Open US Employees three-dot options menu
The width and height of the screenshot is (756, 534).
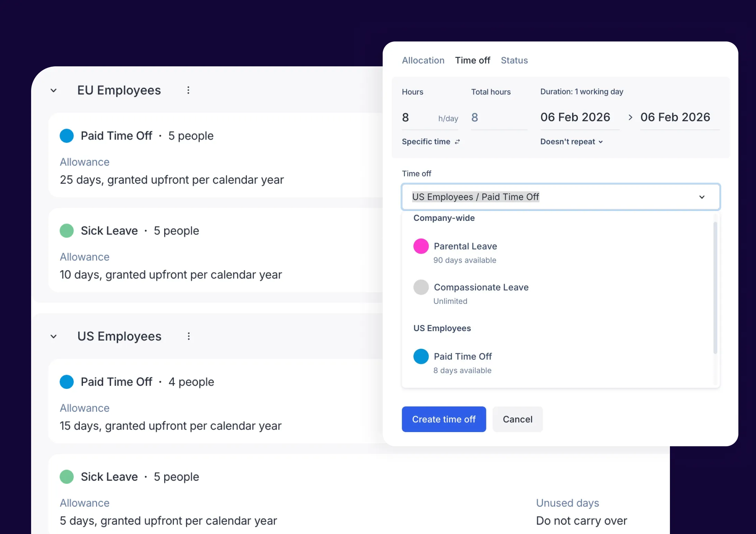[188, 336]
